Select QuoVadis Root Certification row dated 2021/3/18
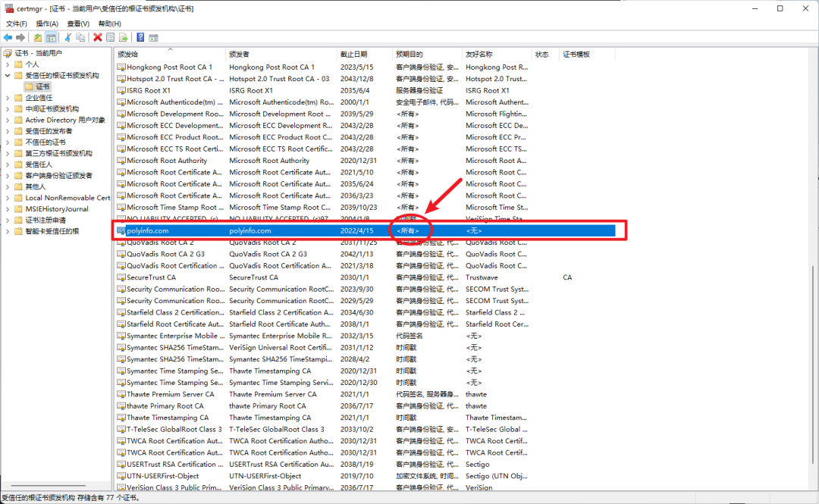 point(365,266)
